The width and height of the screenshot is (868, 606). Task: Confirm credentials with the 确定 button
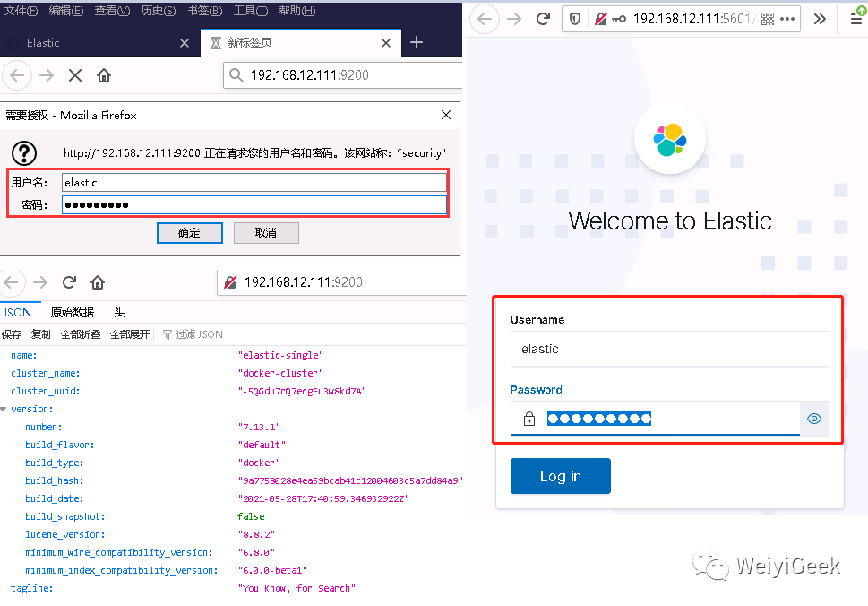190,233
